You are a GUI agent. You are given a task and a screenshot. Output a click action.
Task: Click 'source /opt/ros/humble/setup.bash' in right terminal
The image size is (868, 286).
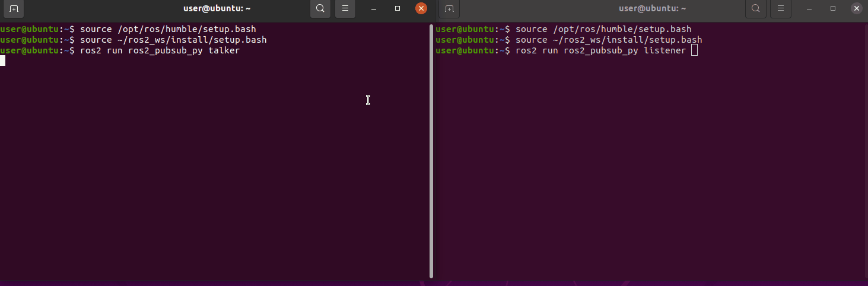click(603, 29)
